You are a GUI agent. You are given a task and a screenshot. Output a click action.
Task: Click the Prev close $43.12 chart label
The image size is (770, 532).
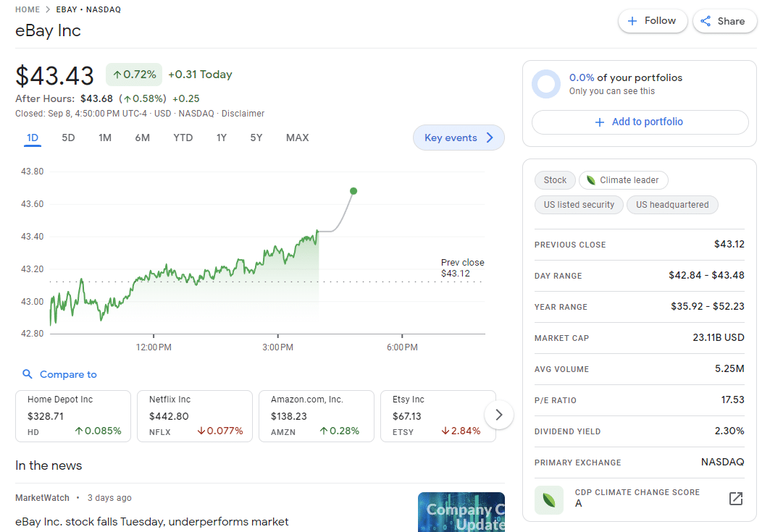tap(462, 268)
